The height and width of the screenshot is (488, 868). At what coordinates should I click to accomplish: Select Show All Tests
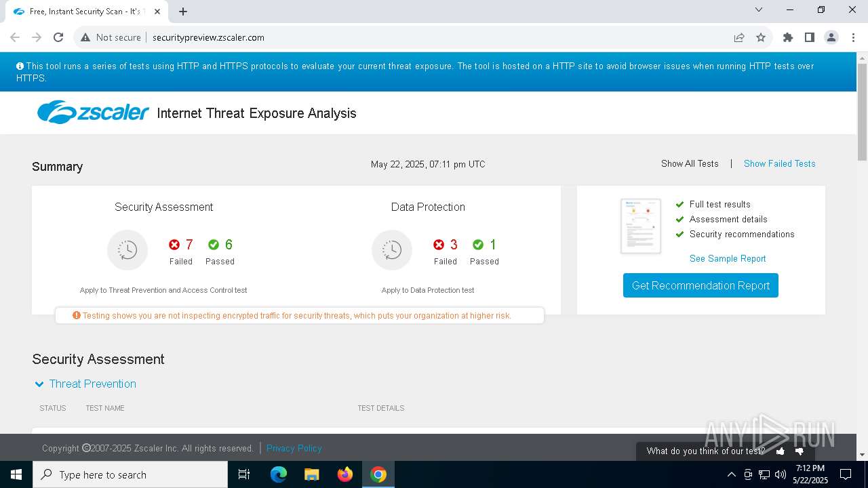pos(690,163)
